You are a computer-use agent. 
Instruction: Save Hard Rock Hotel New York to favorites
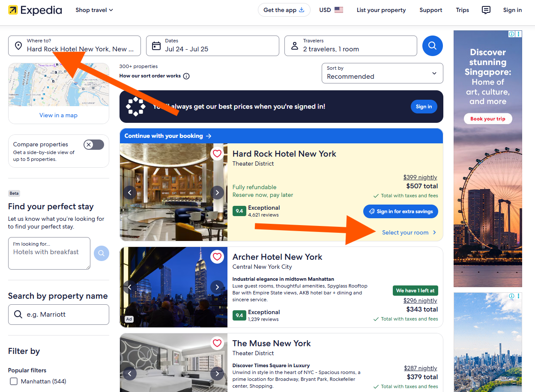tap(217, 154)
